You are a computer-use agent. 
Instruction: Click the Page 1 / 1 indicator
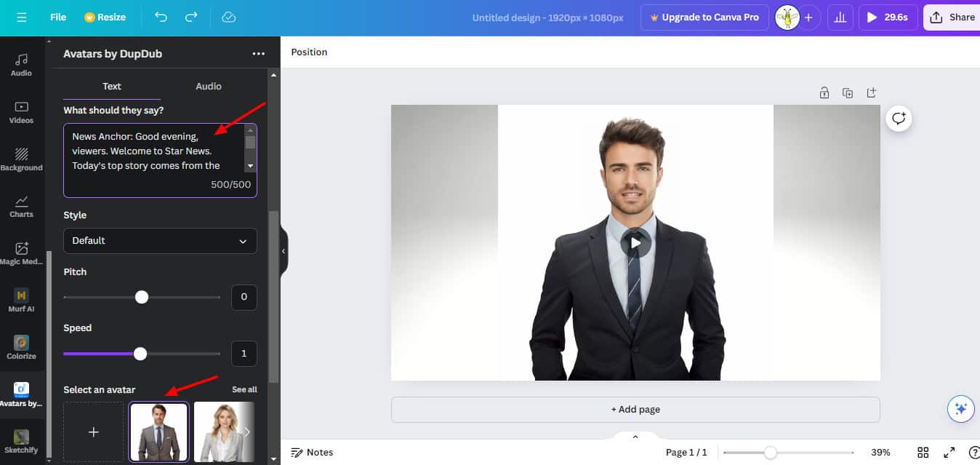tap(686, 453)
